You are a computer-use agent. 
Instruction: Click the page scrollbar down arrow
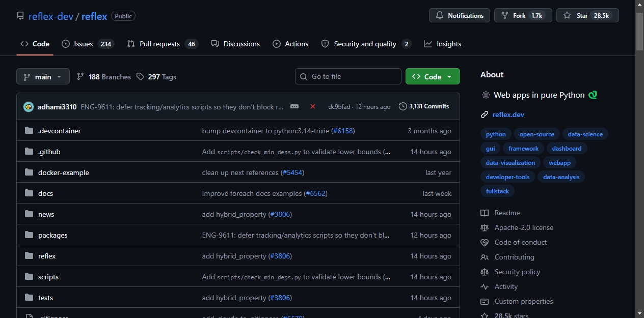[639, 313]
